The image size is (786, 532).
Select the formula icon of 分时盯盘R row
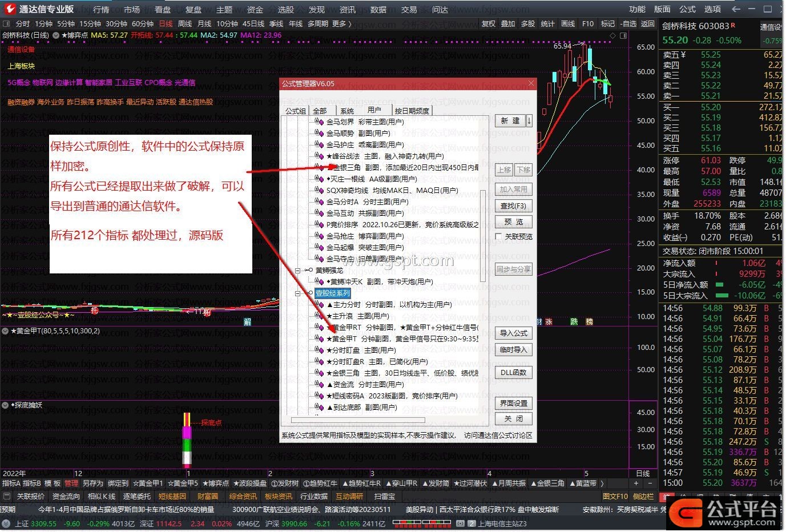pos(319,361)
